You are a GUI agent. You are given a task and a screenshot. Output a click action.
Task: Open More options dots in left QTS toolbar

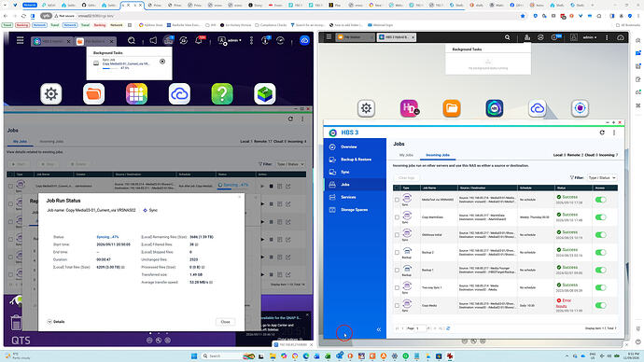(x=251, y=41)
